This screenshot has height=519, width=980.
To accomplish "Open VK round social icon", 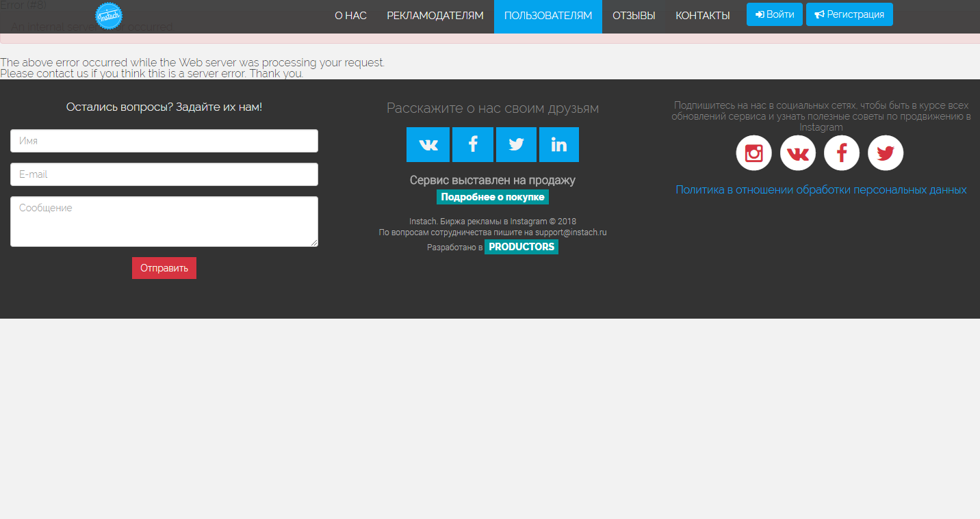I will [797, 152].
